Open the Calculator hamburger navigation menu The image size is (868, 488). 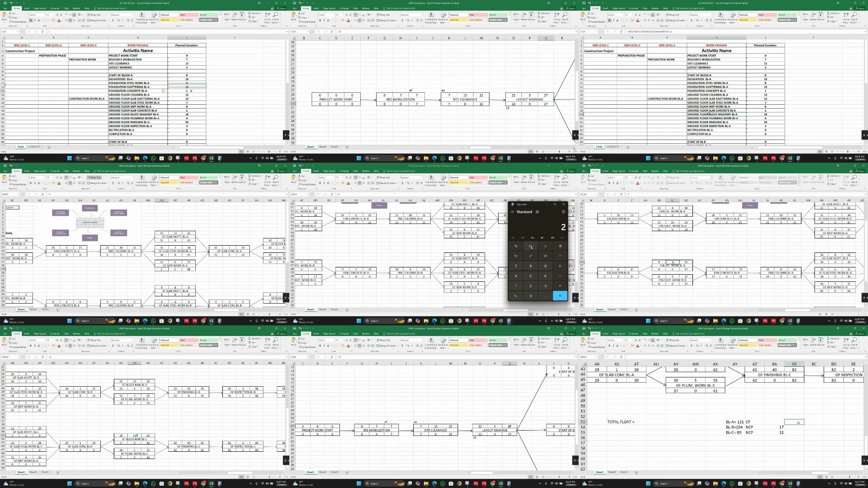pyautogui.click(x=512, y=212)
